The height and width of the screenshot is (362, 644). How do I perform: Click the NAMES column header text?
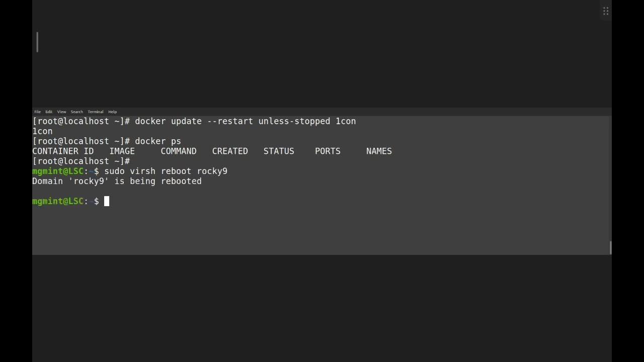pos(379,151)
